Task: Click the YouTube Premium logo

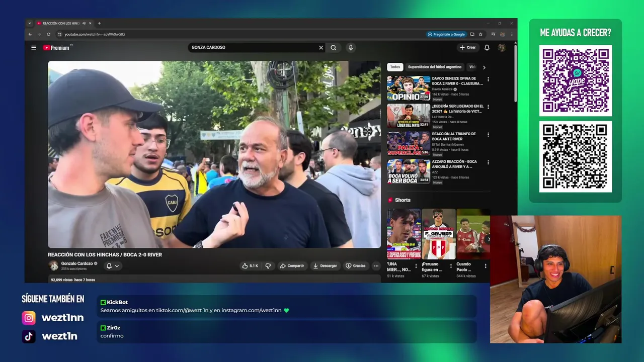Action: (x=56, y=48)
